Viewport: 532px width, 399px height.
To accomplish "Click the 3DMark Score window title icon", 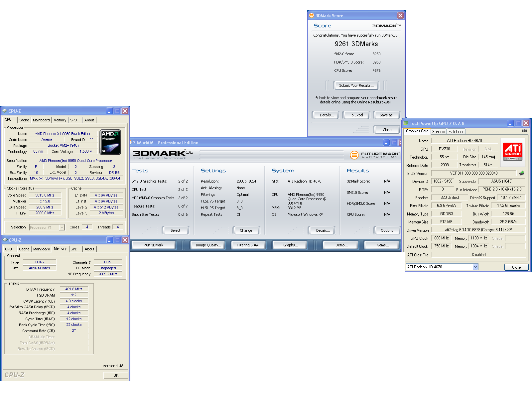I will [x=312, y=16].
